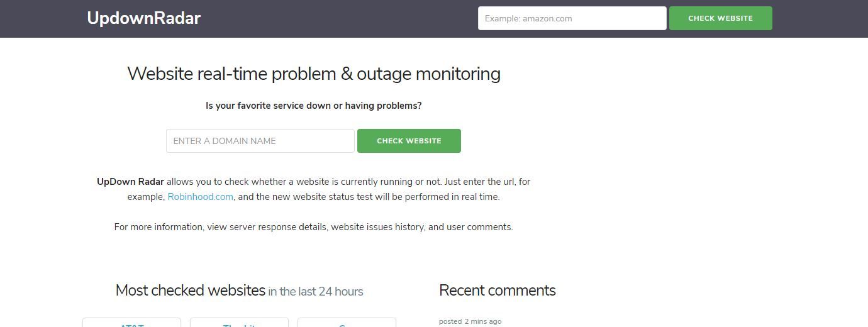This screenshot has height=327, width=868.
Task: Click the UpdownRadar logo
Action: (x=143, y=18)
